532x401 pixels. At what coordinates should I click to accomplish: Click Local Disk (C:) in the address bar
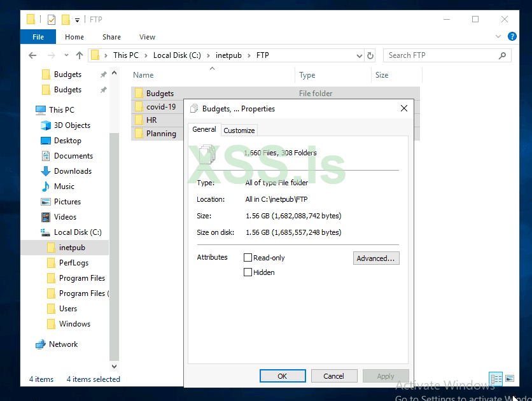point(177,55)
